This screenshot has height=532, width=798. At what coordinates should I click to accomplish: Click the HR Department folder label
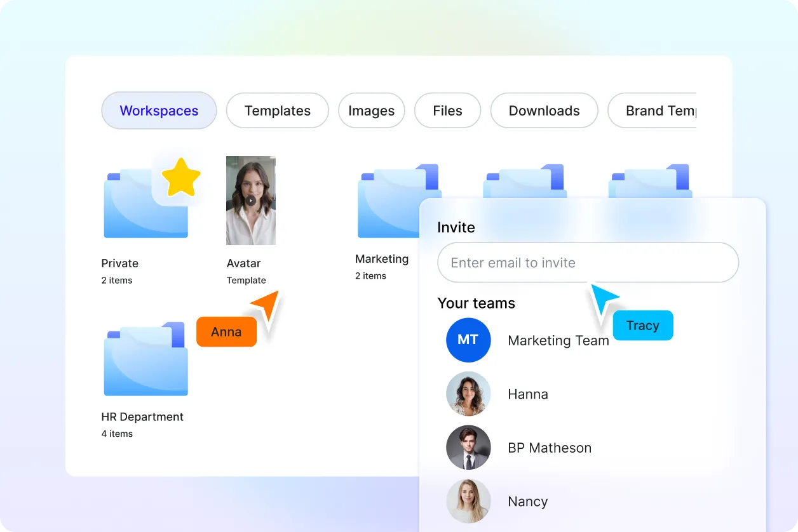point(142,417)
